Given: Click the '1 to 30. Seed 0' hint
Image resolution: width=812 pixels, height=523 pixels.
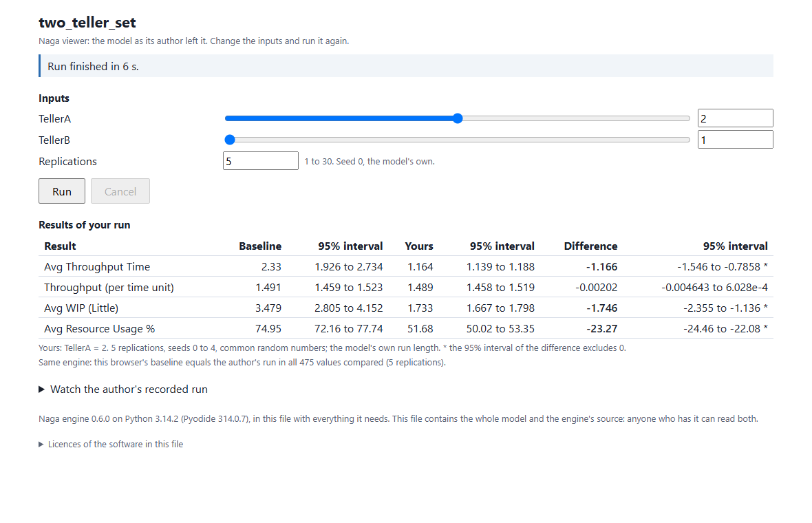Looking at the screenshot, I should pyautogui.click(x=370, y=162).
